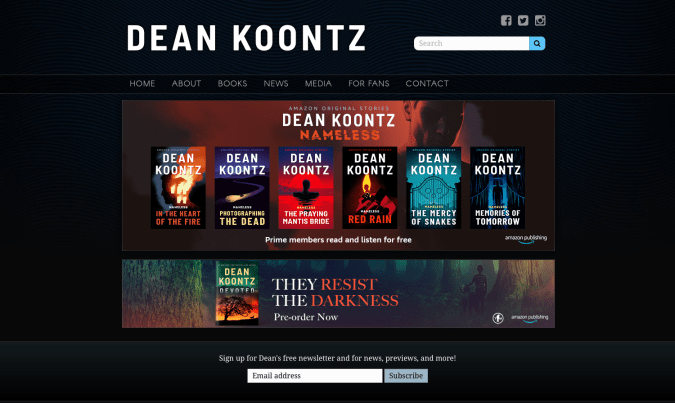This screenshot has height=403, width=675.
Task: Open the Devoted book cover thumbnail
Action: pyautogui.click(x=237, y=294)
